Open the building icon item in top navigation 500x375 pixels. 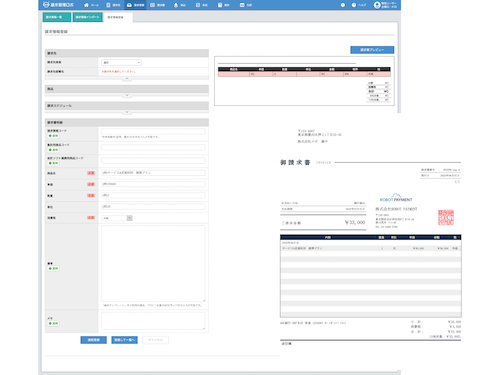[x=113, y=5]
